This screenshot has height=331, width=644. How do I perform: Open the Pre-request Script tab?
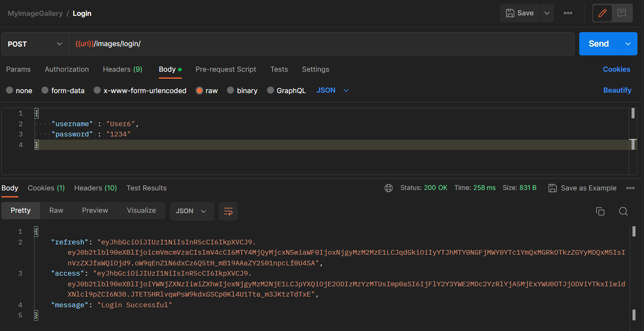(x=226, y=69)
